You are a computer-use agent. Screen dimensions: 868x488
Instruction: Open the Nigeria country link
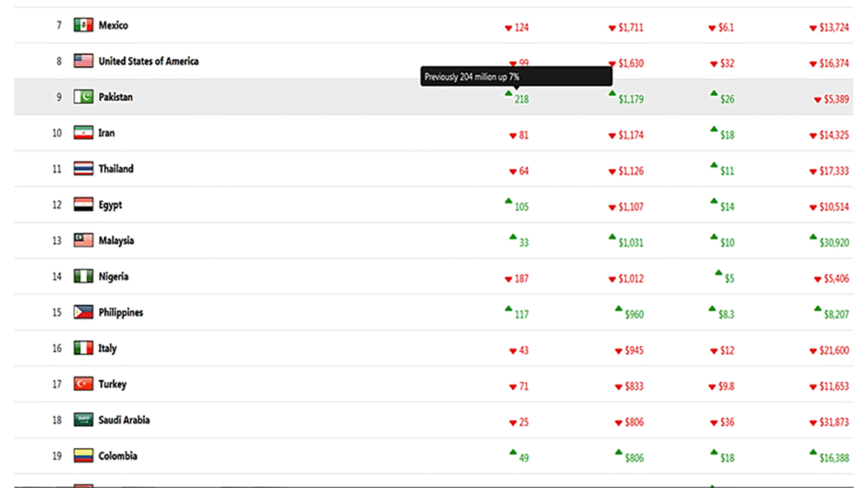114,277
